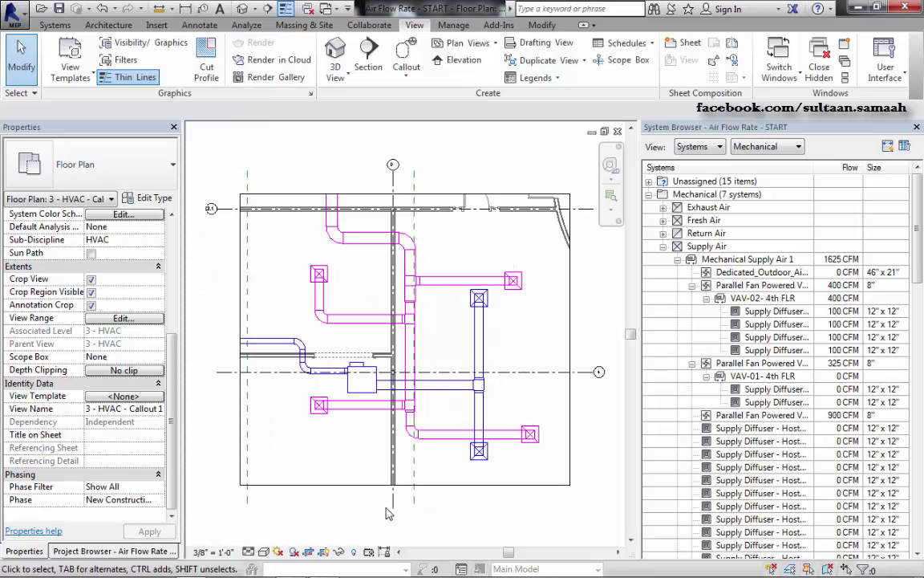
Task: Collapse the Extents properties group
Action: [158, 267]
